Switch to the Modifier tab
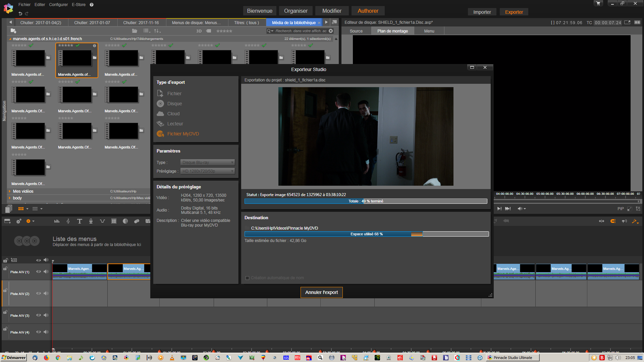Viewport: 644px width, 362px height. tap(332, 11)
